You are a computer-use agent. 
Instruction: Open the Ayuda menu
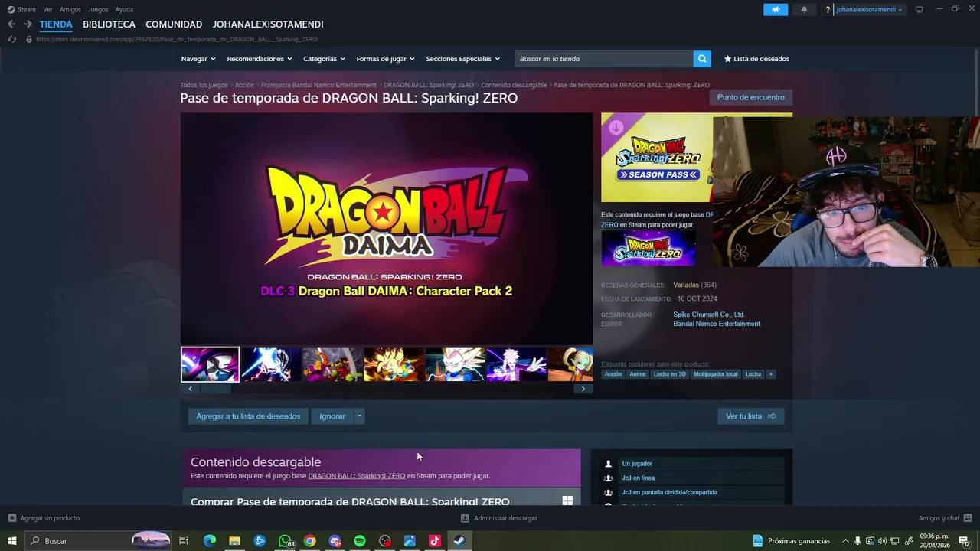[x=124, y=9]
